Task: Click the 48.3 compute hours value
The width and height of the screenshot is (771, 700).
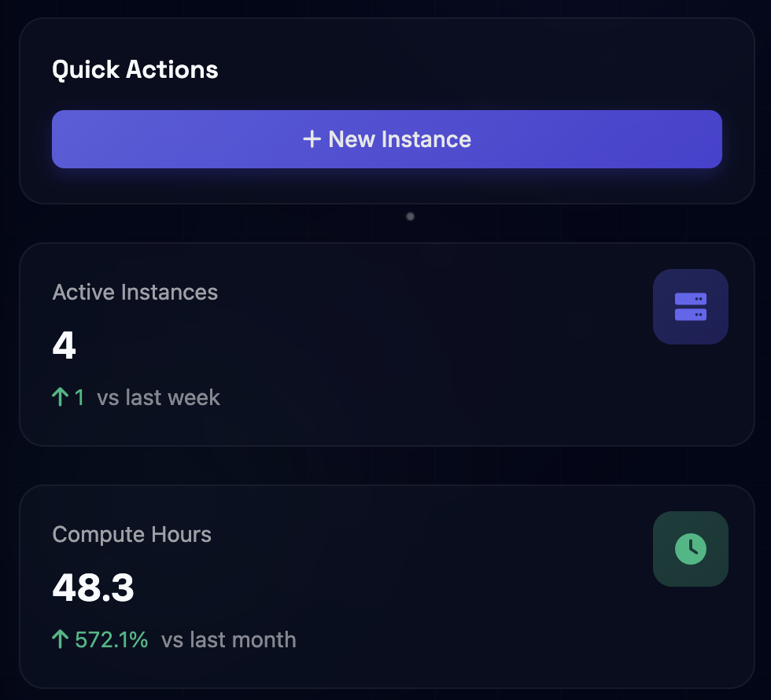Action: [x=93, y=586]
